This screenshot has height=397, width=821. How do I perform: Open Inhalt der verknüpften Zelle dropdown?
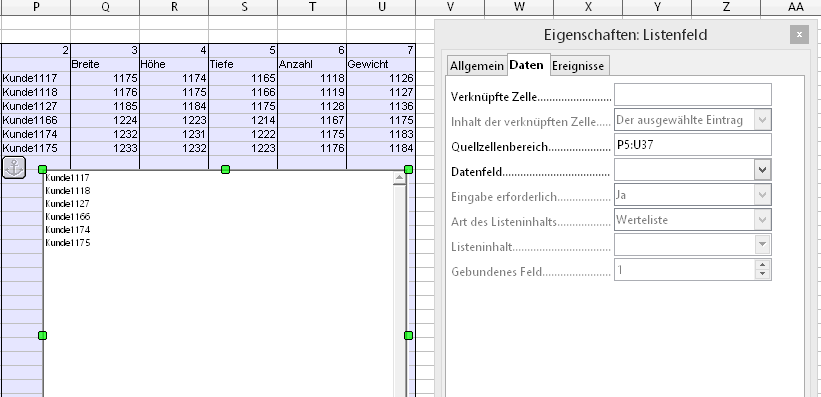[762, 120]
